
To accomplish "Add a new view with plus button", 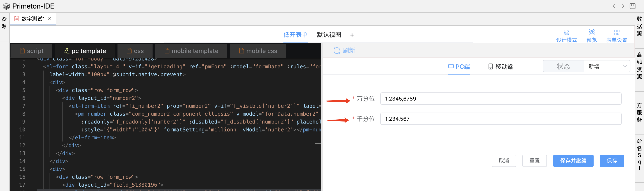I will pos(352,35).
